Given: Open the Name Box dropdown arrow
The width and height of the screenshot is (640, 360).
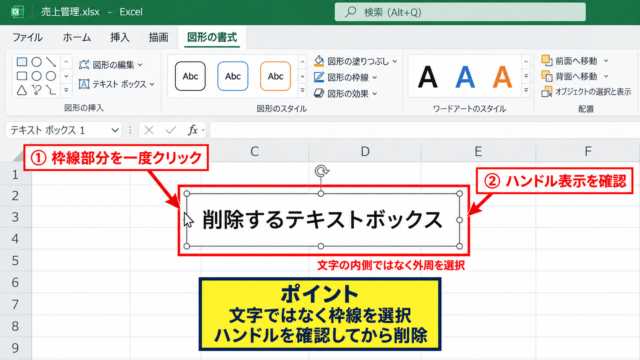Looking at the screenshot, I should coord(115,130).
